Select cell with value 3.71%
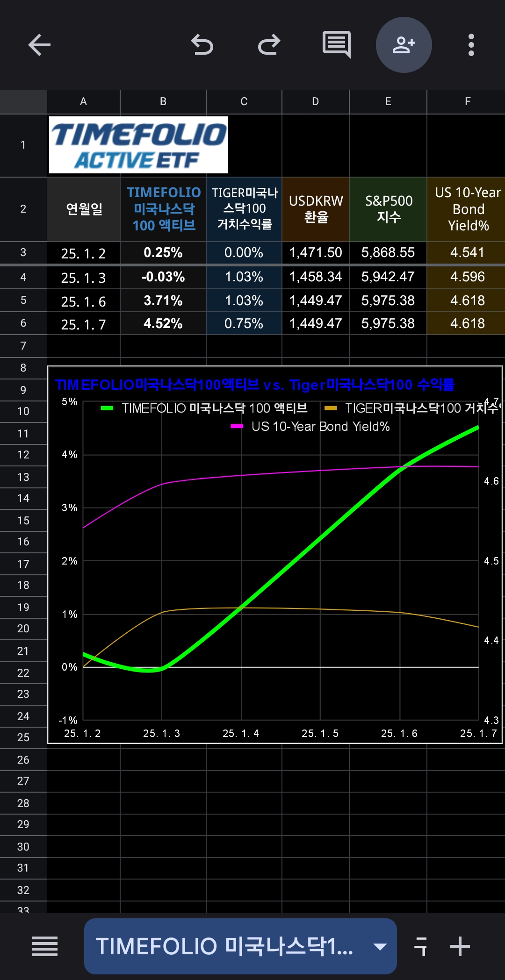The height and width of the screenshot is (980, 505). (163, 300)
